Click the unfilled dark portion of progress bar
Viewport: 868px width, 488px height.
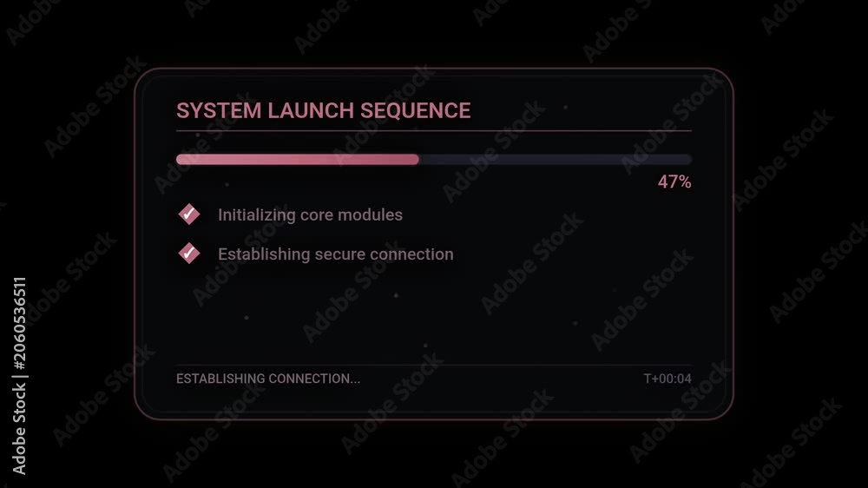[556, 160]
